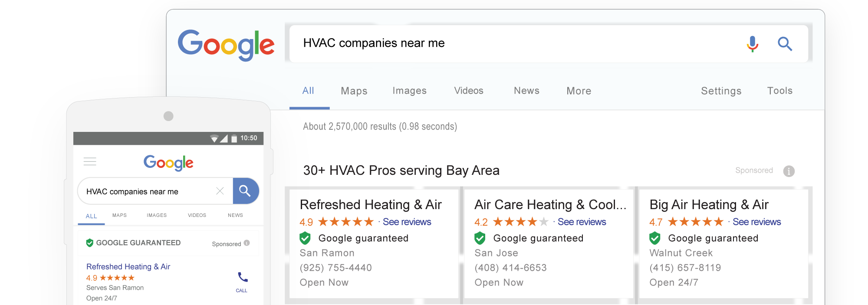Viewport: 868px width, 305px height.
Task: Tap the CALL label on the phone
Action: point(241,291)
